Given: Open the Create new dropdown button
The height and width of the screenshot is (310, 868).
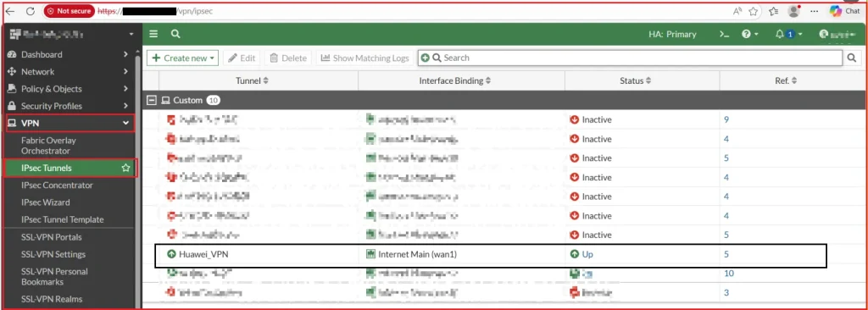Looking at the screenshot, I should (x=183, y=58).
